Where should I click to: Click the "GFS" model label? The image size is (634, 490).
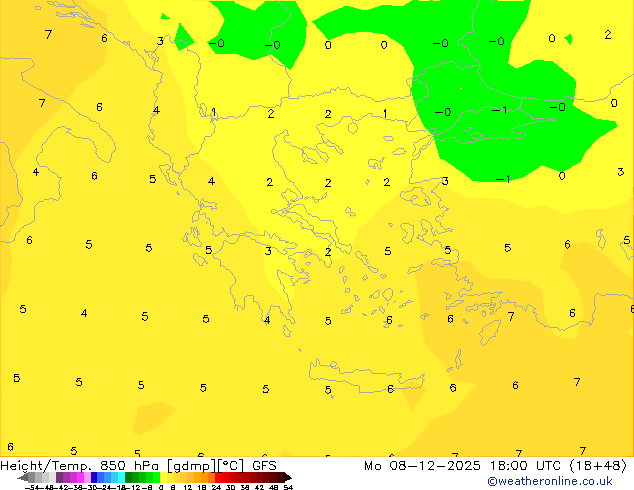pyautogui.click(x=264, y=466)
